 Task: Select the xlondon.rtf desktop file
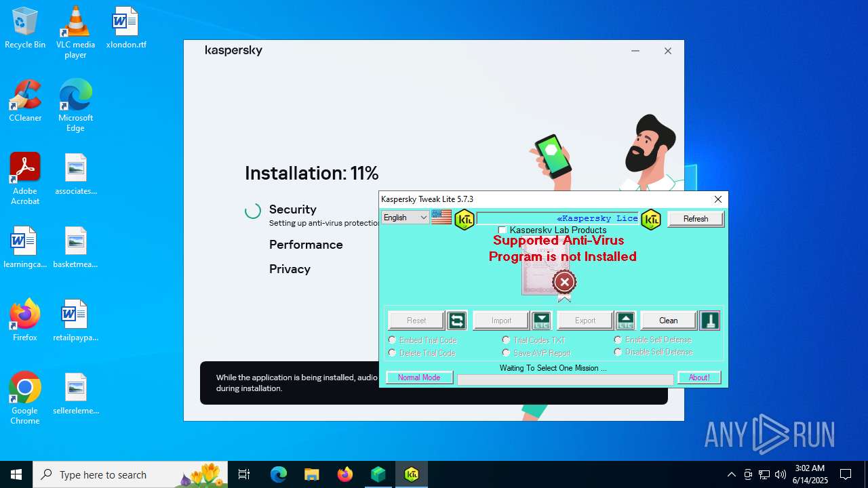pos(125,28)
